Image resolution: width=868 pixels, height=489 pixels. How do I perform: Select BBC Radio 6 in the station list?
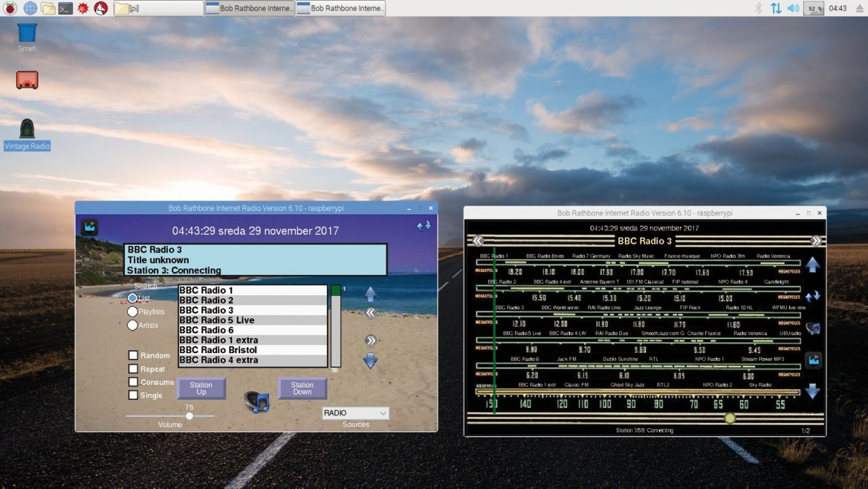point(253,330)
